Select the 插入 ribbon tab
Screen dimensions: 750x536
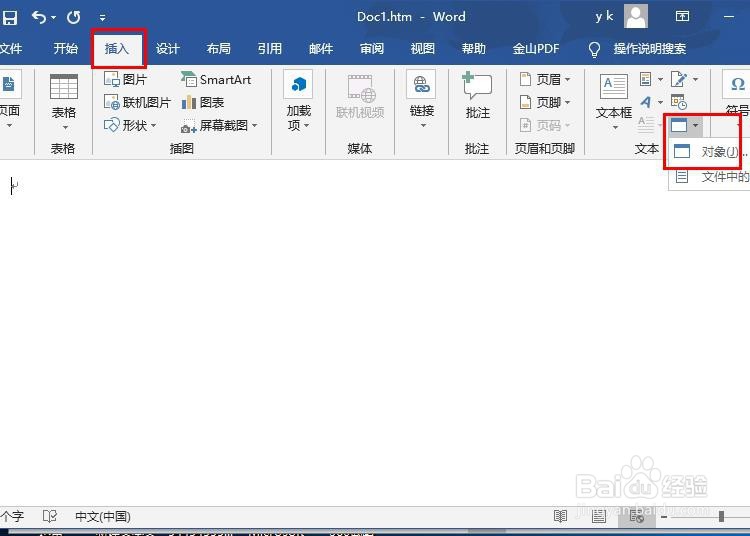[117, 48]
